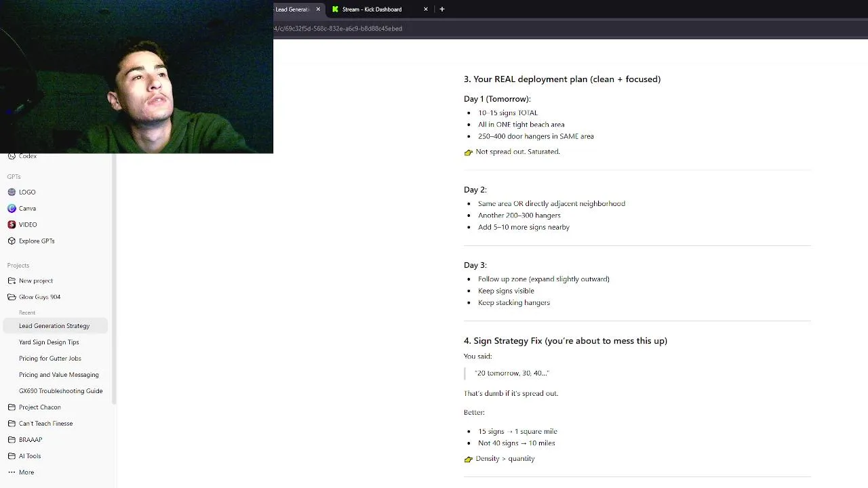Screen dimensions: 868x488
Task: Click 'Density > quantity' line
Action: [x=505, y=459]
